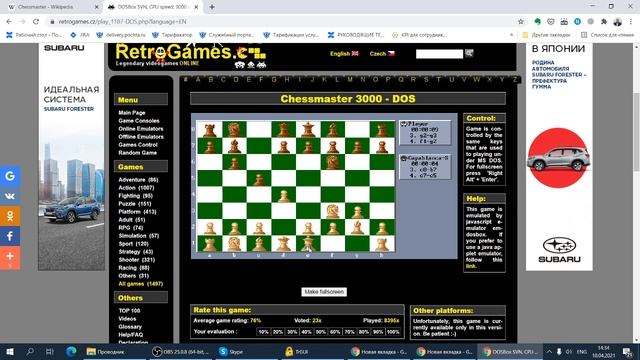
Task: Open the Google share button
Action: (x=10, y=176)
